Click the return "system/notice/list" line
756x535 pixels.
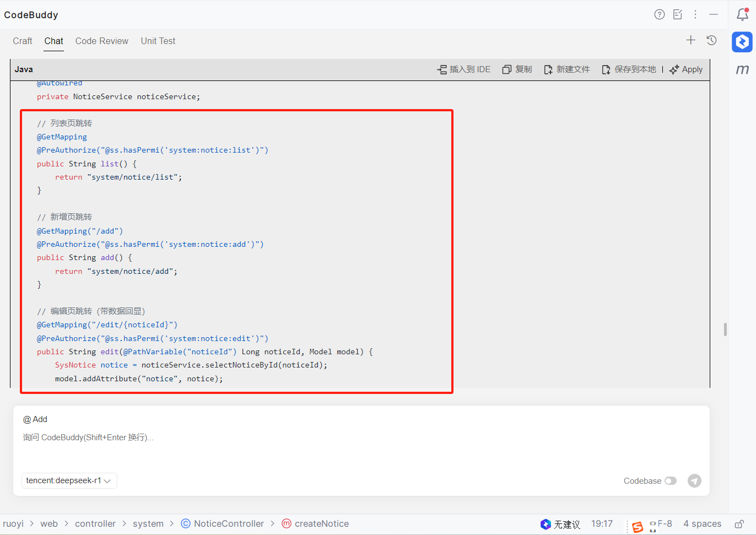[118, 177]
